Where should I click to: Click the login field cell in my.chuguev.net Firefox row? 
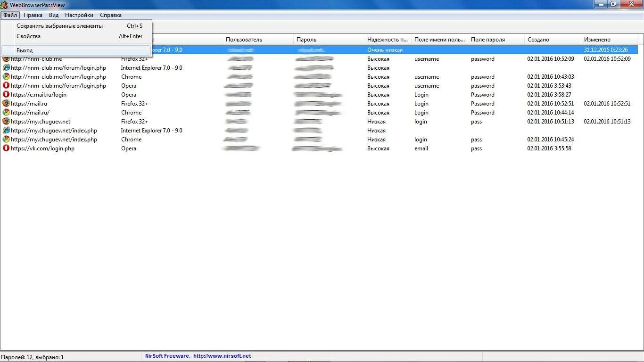click(x=421, y=122)
